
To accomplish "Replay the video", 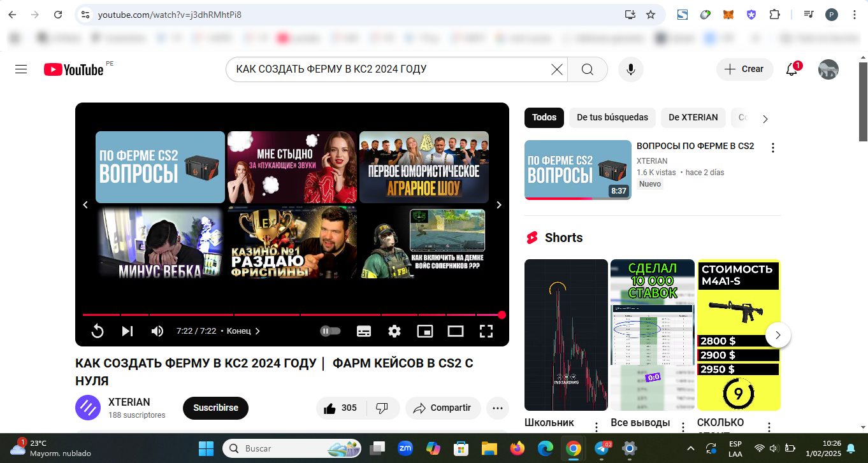I will click(98, 331).
